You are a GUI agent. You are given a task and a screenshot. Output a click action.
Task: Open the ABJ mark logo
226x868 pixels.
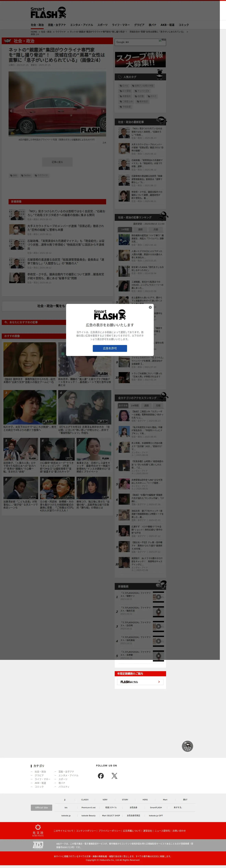[x=38, y=845]
